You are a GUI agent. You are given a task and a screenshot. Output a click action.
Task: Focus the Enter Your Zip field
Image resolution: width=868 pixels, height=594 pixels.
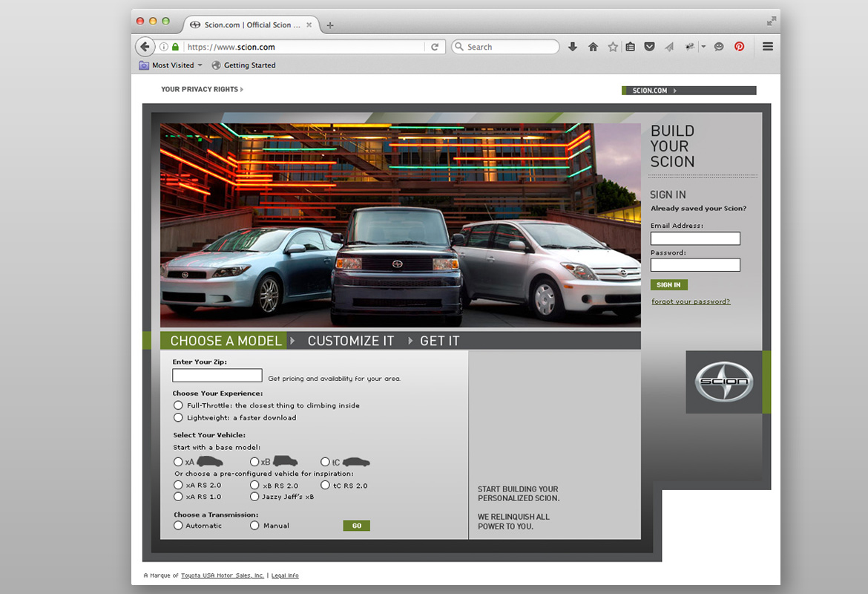click(217, 376)
